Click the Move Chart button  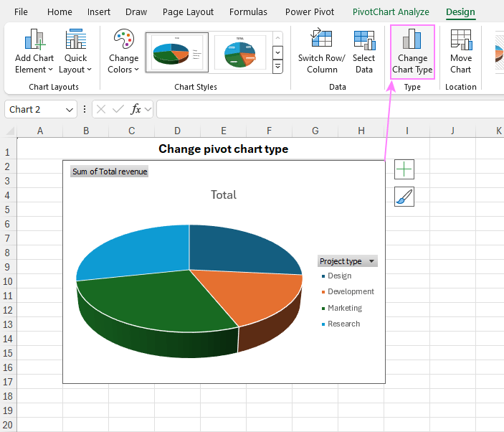460,51
